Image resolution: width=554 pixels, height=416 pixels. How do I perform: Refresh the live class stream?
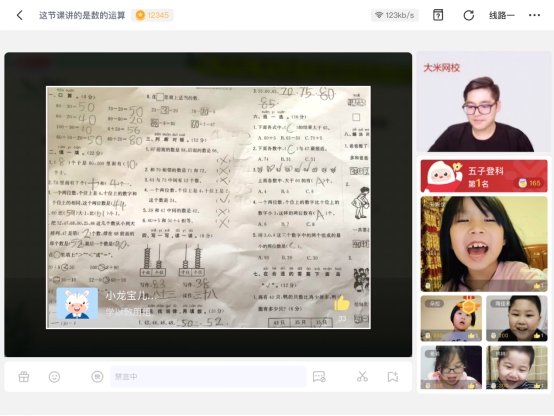tap(468, 15)
